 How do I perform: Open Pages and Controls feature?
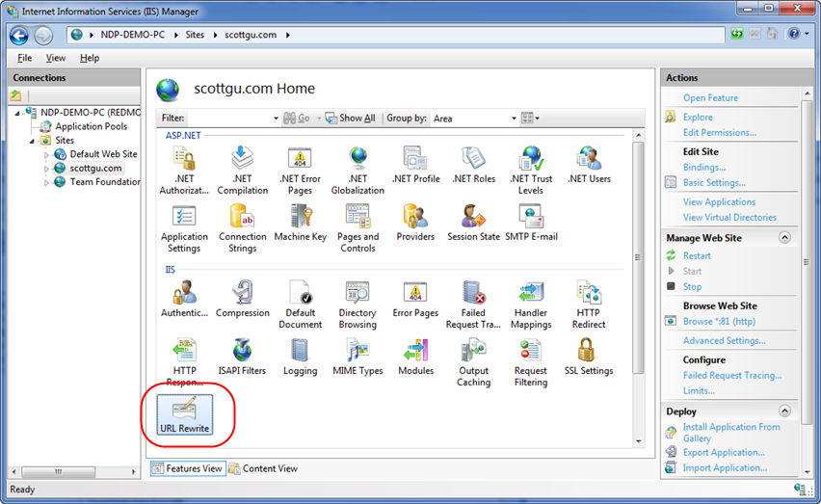pyautogui.click(x=358, y=228)
